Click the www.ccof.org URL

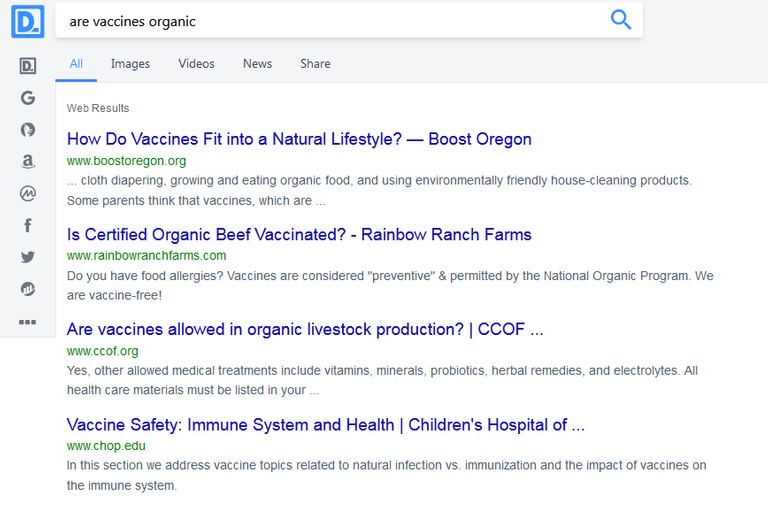(102, 351)
